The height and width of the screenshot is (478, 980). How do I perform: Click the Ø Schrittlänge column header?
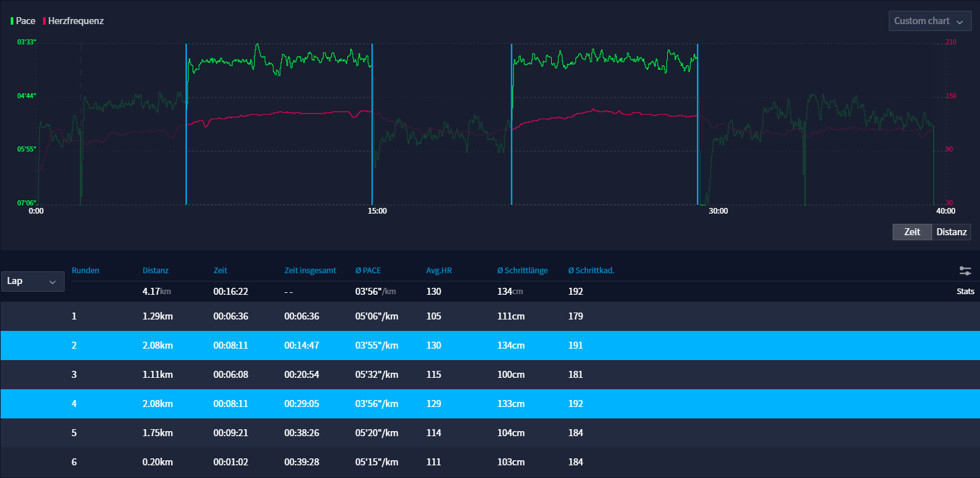pos(522,271)
